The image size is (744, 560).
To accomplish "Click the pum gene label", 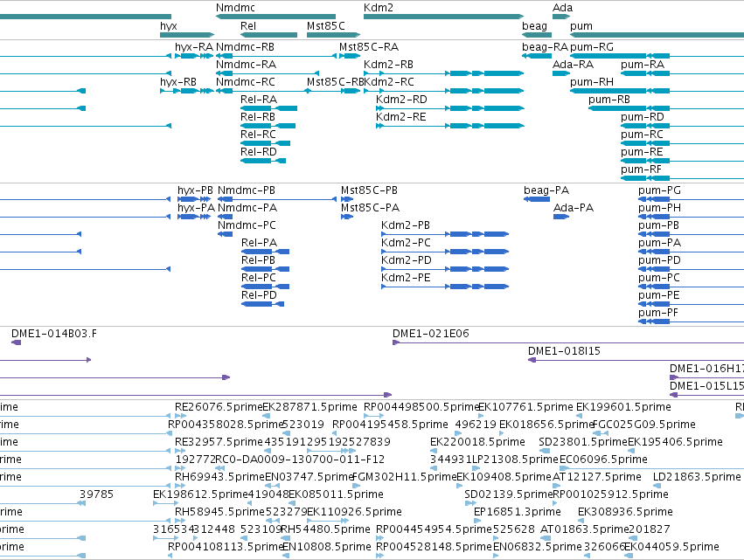I will point(581,26).
